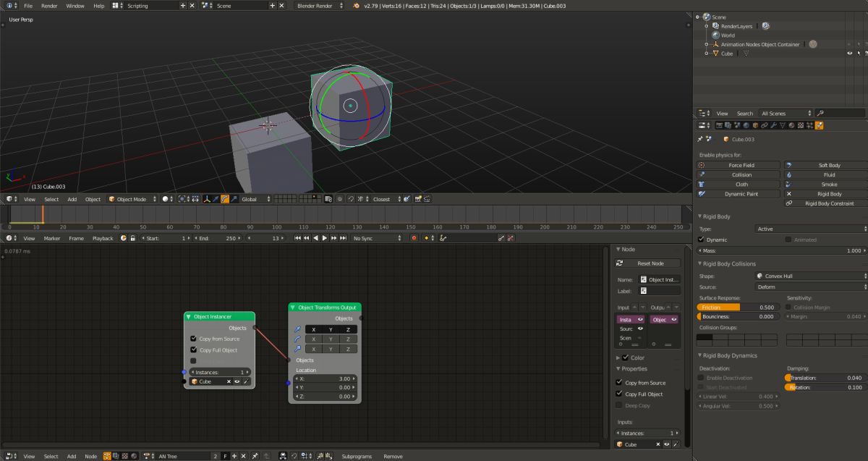868x461 pixels.
Task: Open the No Sync playback dropdown
Action: (376, 238)
